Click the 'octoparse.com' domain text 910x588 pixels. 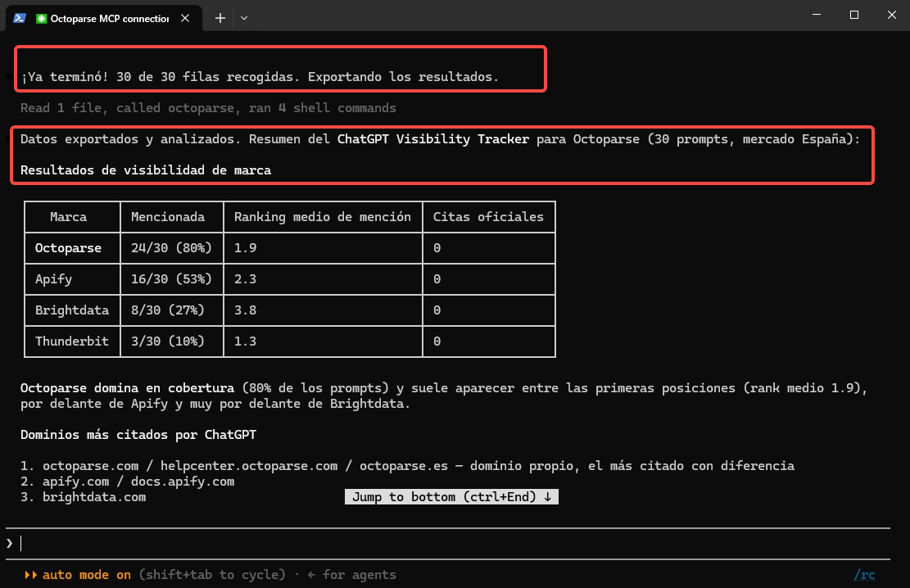click(91, 466)
